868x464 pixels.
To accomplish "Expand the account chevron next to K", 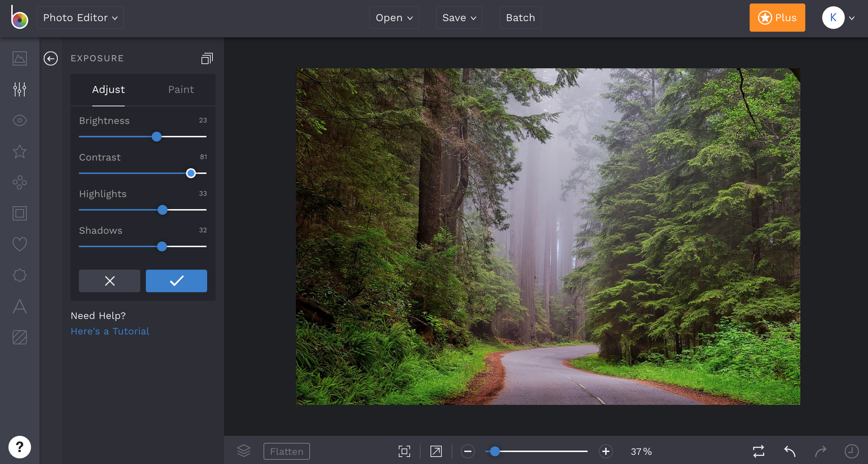I will point(852,18).
